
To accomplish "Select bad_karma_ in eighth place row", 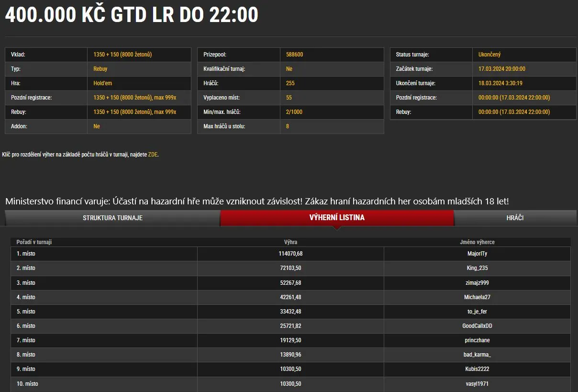I will tap(477, 355).
